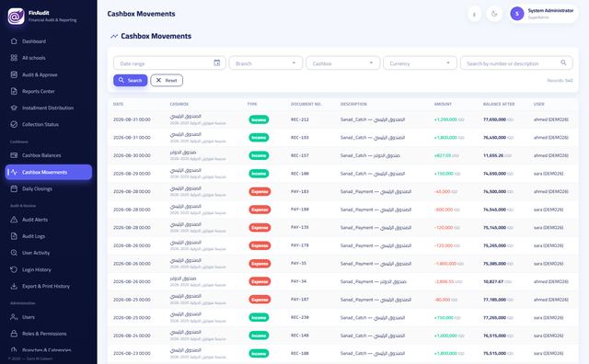Click the magnifier icon in search box
589x364 pixels.
[x=563, y=63]
